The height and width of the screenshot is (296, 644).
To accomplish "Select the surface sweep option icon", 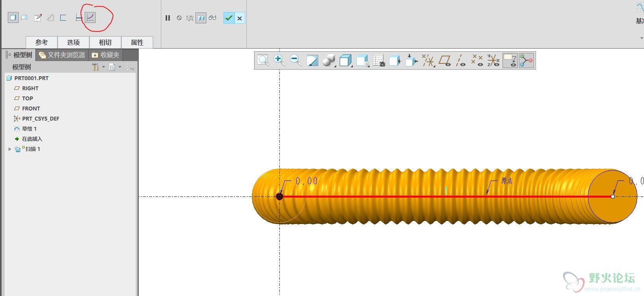I will pos(24,18).
